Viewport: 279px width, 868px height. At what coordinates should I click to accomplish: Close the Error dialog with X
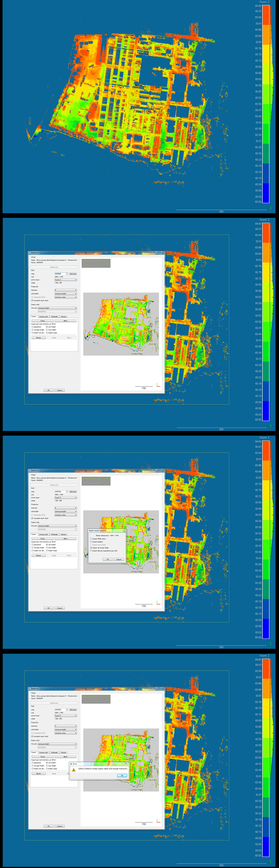pos(126,764)
